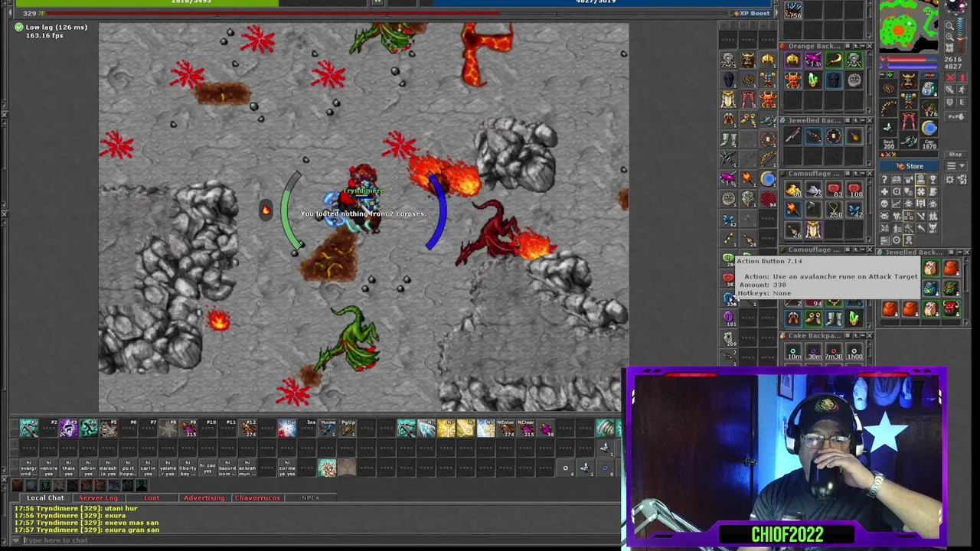This screenshot has height=551, width=980.
Task: Click the skull icon in control buttons
Action: (x=884, y=204)
